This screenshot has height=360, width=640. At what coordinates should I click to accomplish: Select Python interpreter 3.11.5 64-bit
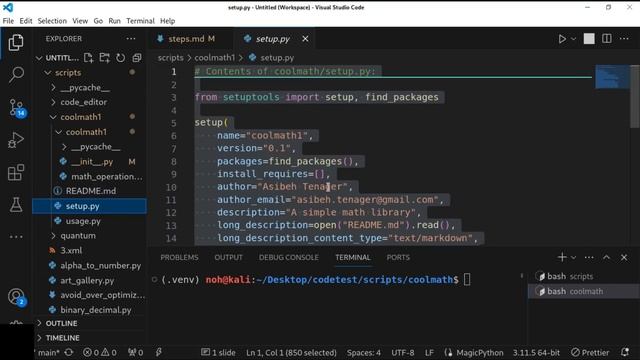pyautogui.click(x=536, y=352)
